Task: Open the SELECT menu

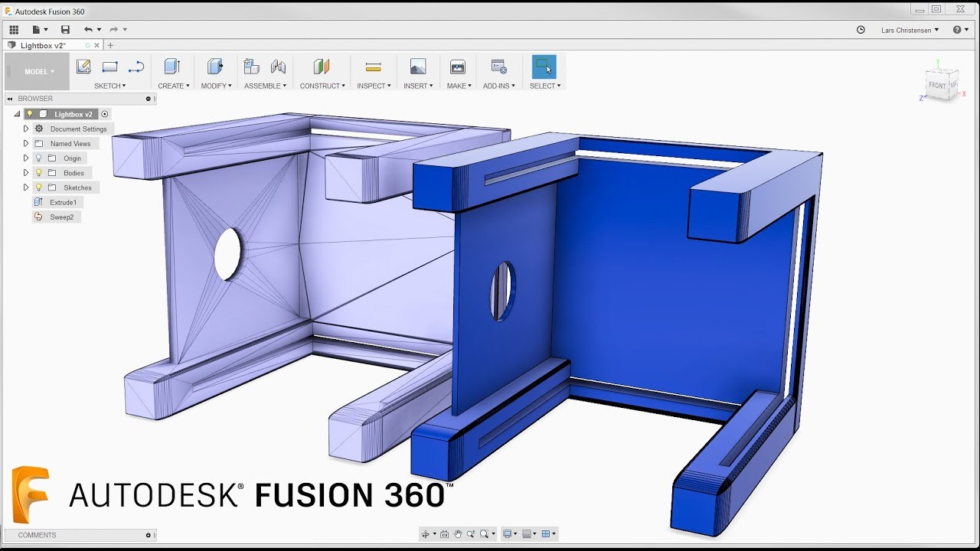Action: click(545, 86)
